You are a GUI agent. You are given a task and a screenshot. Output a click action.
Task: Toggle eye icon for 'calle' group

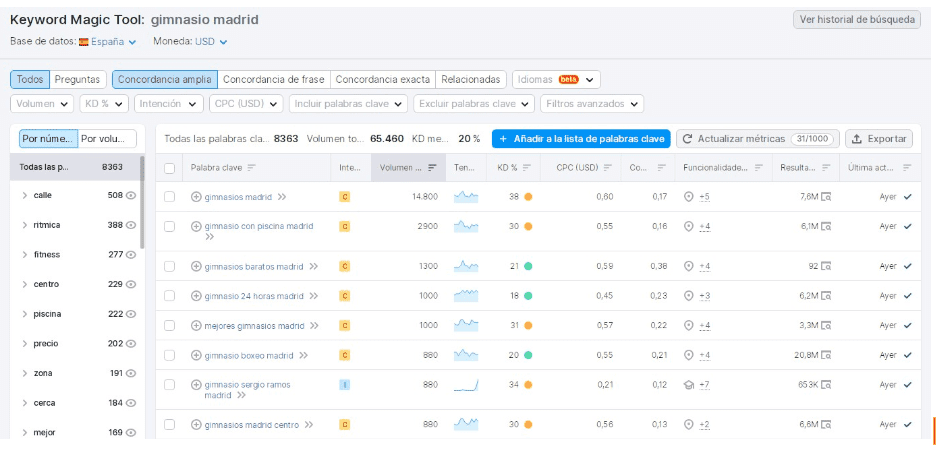(131, 195)
